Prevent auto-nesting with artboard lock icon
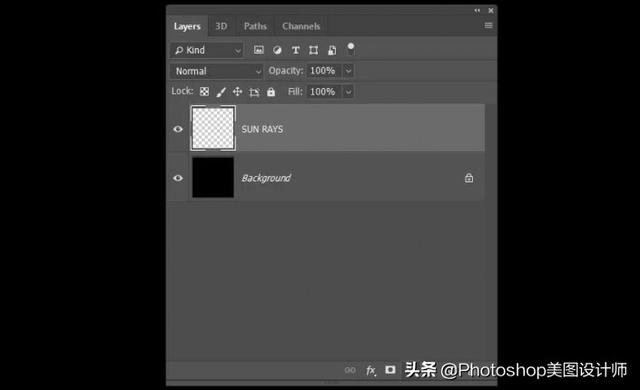This screenshot has width=640, height=390. click(254, 92)
